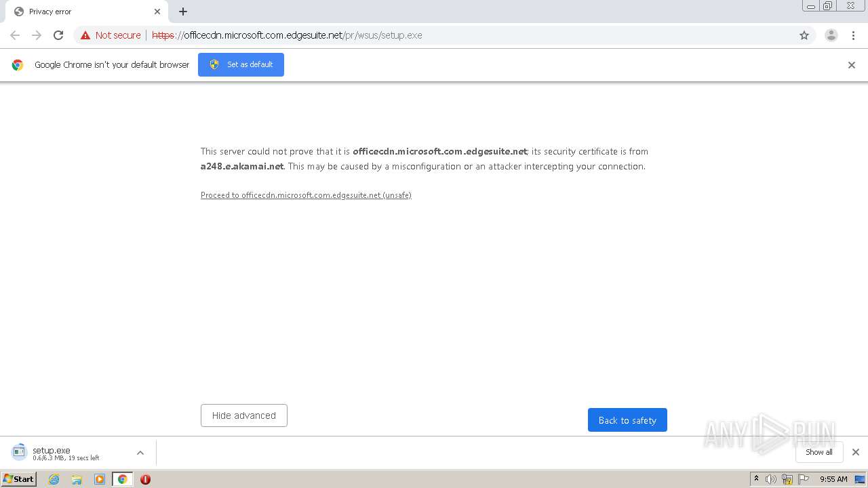
Task: Open the Chrome profile avatar
Action: (x=831, y=35)
